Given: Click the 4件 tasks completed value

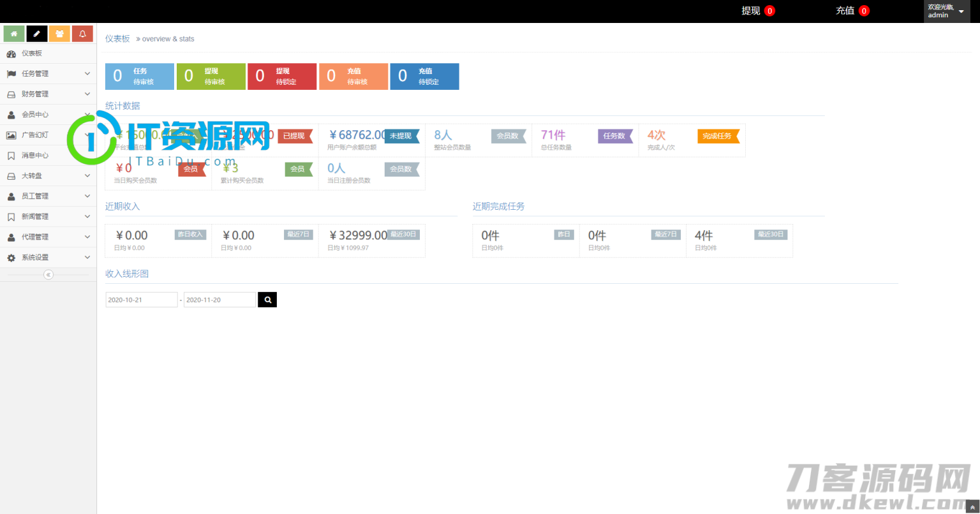Looking at the screenshot, I should pyautogui.click(x=704, y=235).
